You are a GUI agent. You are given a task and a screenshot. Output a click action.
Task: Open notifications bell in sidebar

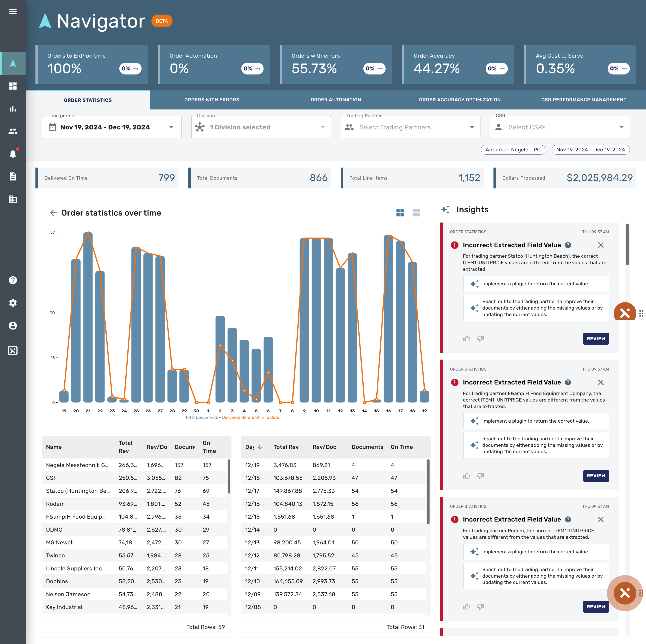click(13, 154)
